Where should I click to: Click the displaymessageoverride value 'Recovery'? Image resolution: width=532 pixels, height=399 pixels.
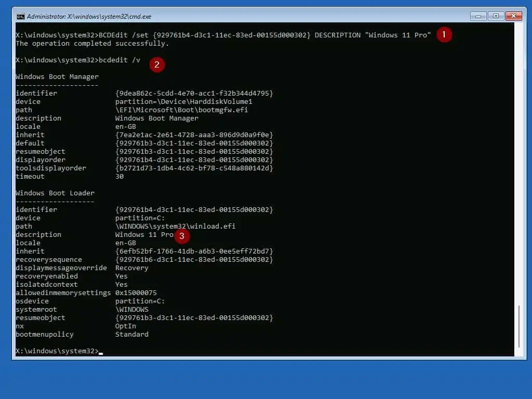coord(131,268)
